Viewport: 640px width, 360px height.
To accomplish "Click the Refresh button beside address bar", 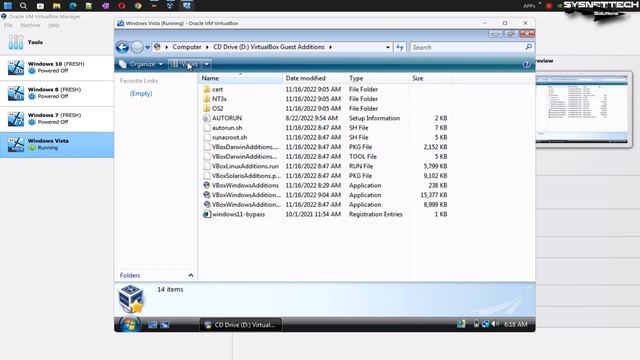I will pyautogui.click(x=400, y=47).
